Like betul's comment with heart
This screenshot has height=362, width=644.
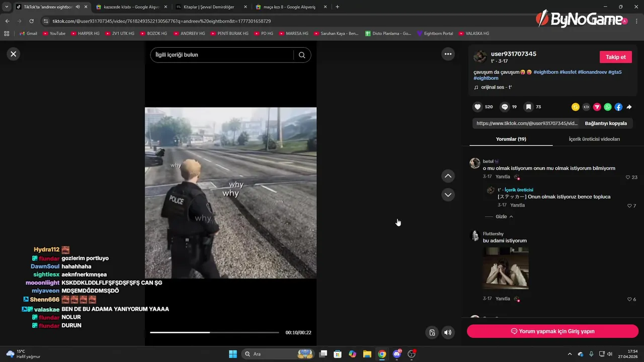point(628,177)
